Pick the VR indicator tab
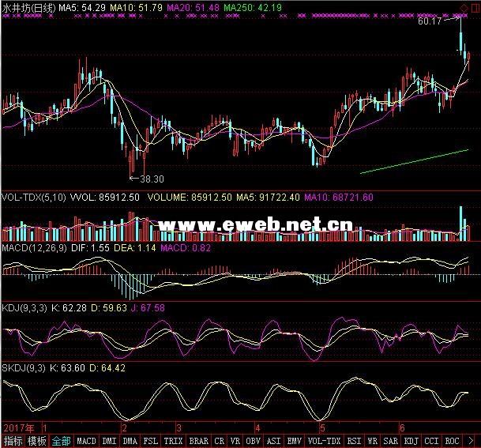 coord(235,441)
